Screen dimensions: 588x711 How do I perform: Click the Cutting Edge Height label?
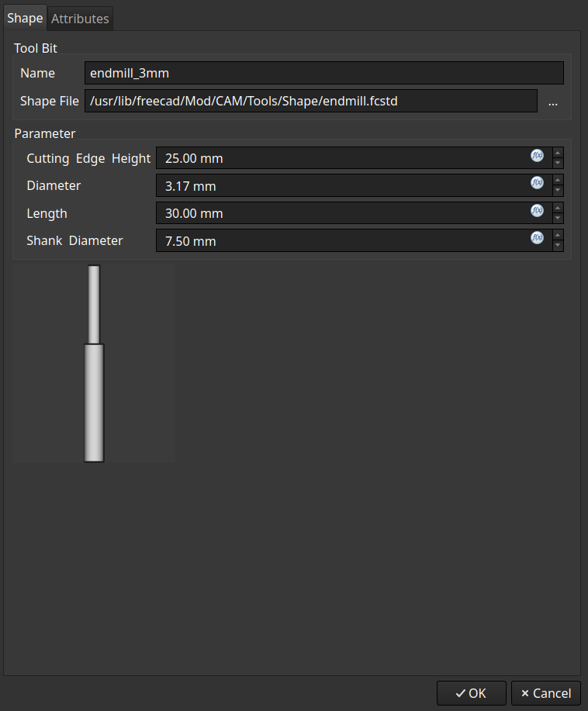(88, 158)
